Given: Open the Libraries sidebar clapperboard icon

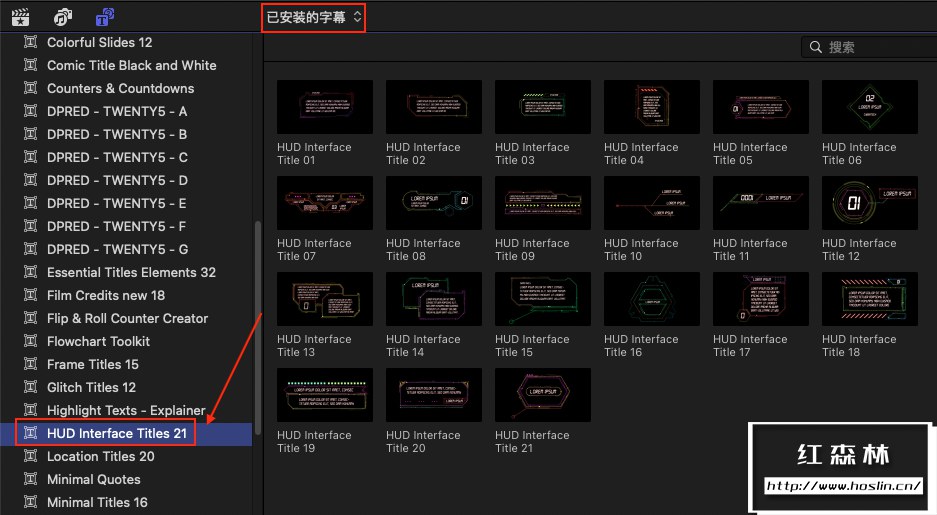Looking at the screenshot, I should [20, 17].
